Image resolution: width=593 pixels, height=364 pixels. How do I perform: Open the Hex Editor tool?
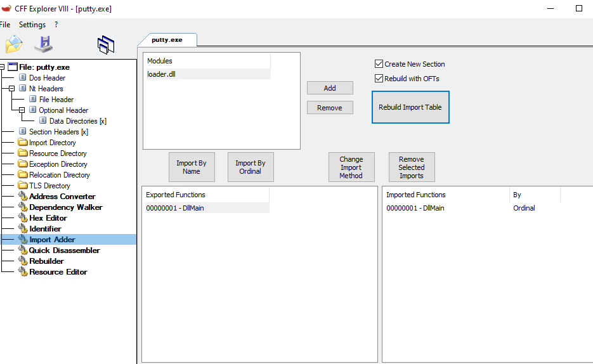click(48, 218)
